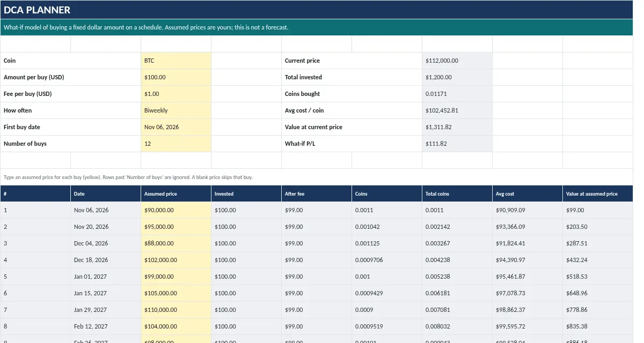Edit assumed price $99,000.00 in row 5
This screenshot has width=644, height=343.
(176, 277)
